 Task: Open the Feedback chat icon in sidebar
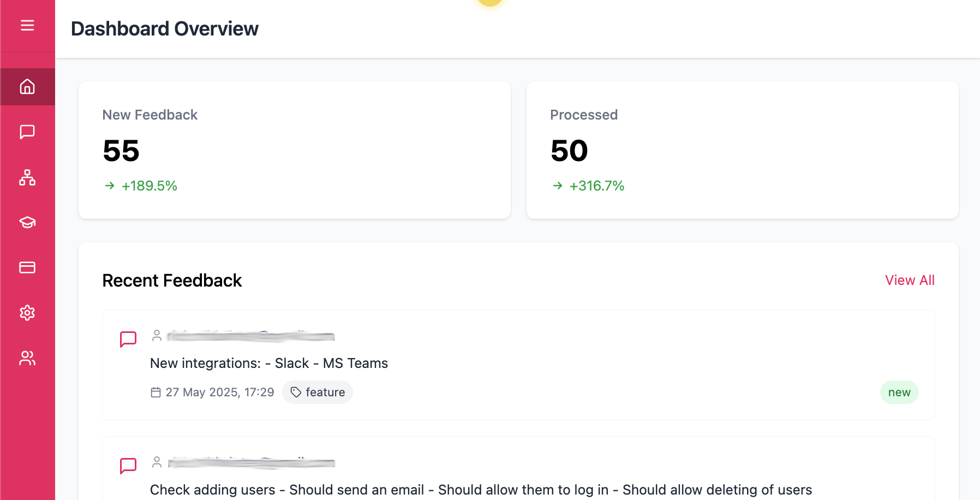tap(27, 132)
